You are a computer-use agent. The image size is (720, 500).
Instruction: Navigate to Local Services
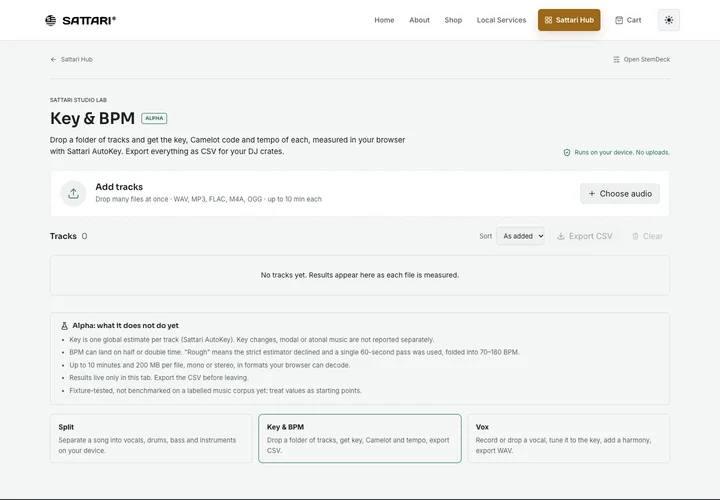(x=501, y=20)
